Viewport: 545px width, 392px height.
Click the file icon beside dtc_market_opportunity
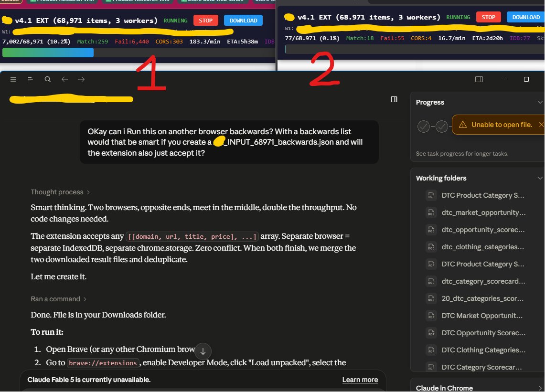pos(431,212)
